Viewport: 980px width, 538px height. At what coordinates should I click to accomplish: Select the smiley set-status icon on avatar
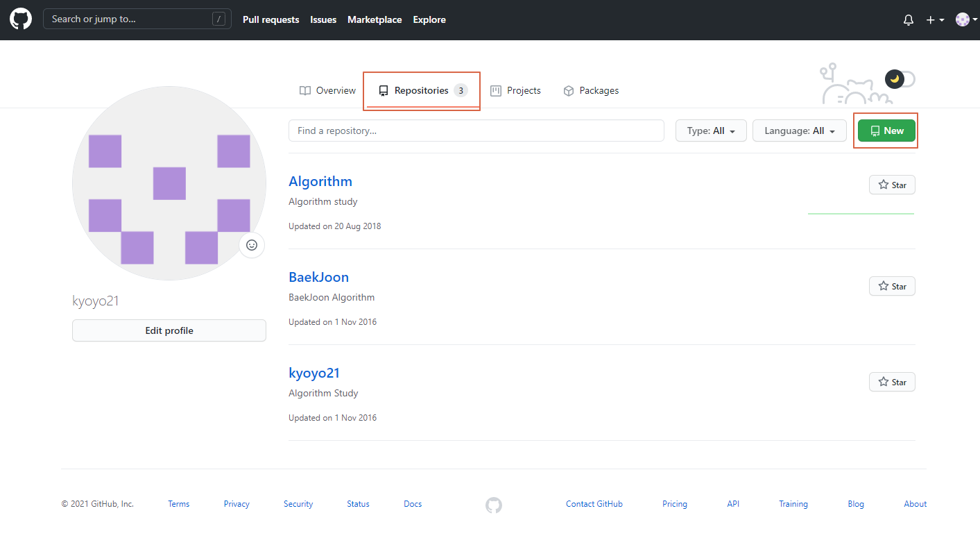point(252,245)
